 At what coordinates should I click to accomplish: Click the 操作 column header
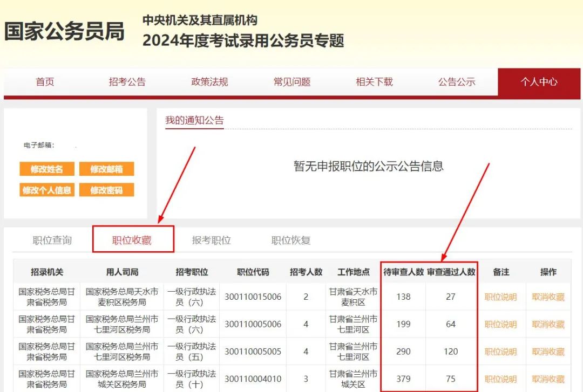pos(548,272)
